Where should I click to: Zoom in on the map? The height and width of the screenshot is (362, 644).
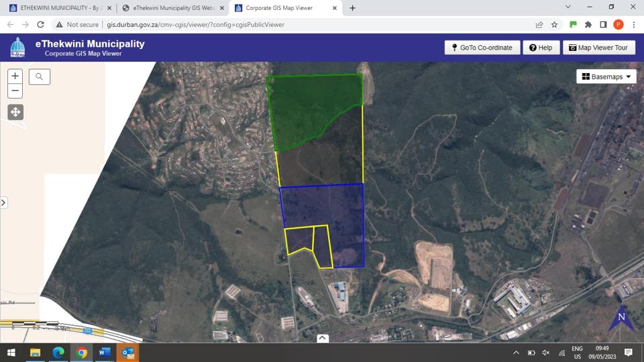click(x=15, y=76)
